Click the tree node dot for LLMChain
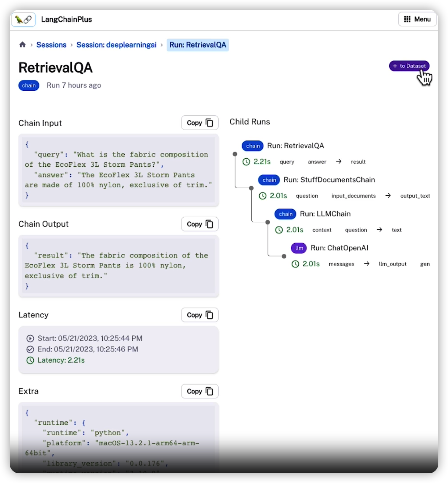The image size is (448, 483). [268, 222]
